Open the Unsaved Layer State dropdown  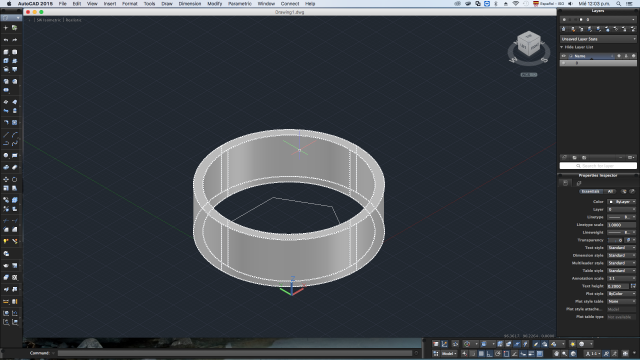point(598,39)
